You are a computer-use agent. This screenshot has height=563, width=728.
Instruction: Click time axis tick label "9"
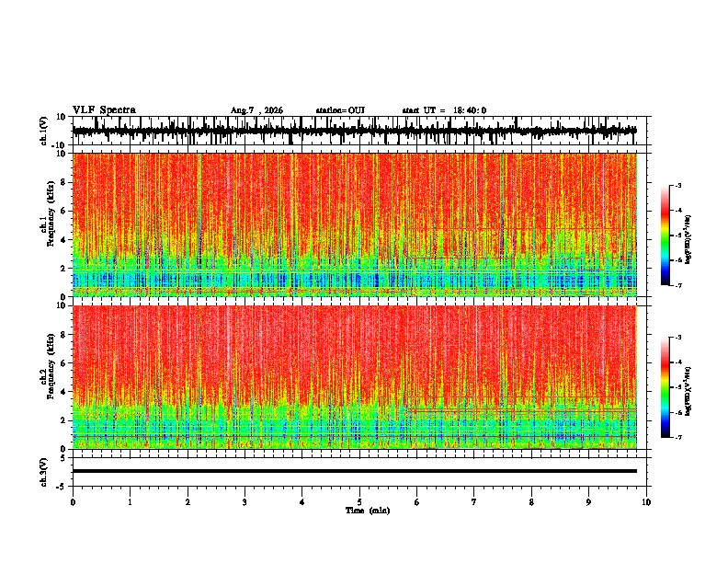588,502
